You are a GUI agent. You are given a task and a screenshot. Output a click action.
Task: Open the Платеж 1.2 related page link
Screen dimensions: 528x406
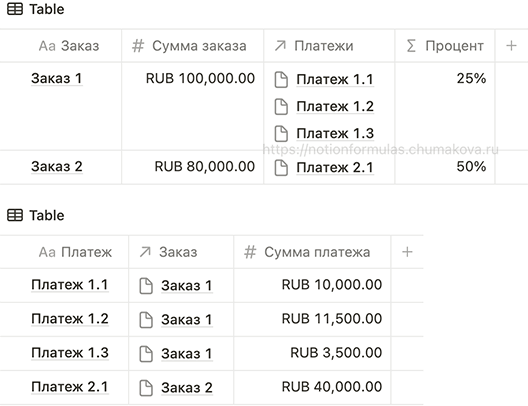(335, 107)
